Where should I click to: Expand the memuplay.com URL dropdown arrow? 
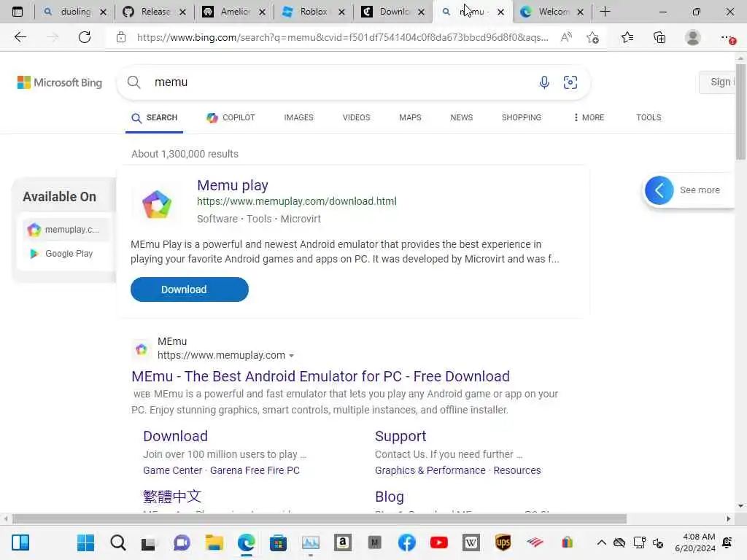pyautogui.click(x=291, y=356)
